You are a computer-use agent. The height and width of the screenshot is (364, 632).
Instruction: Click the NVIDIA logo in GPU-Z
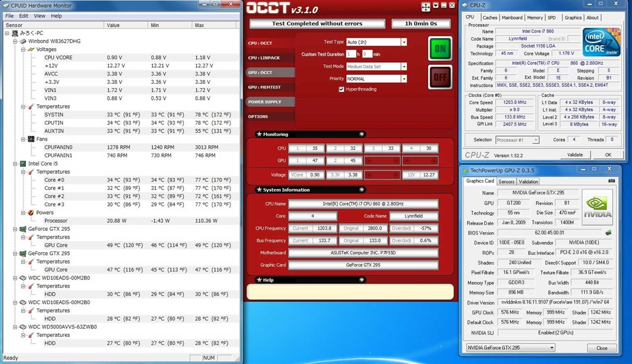point(597,207)
